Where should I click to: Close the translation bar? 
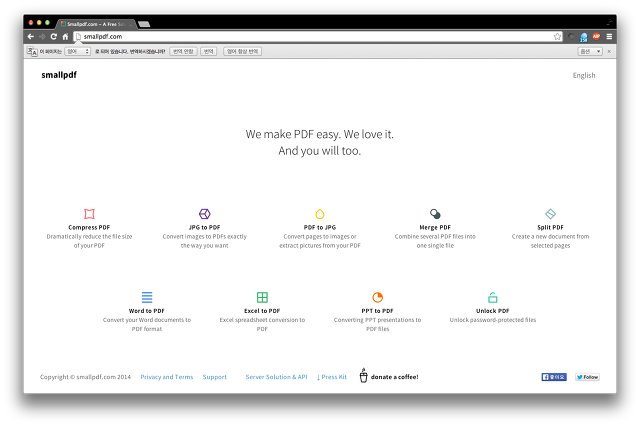click(609, 51)
